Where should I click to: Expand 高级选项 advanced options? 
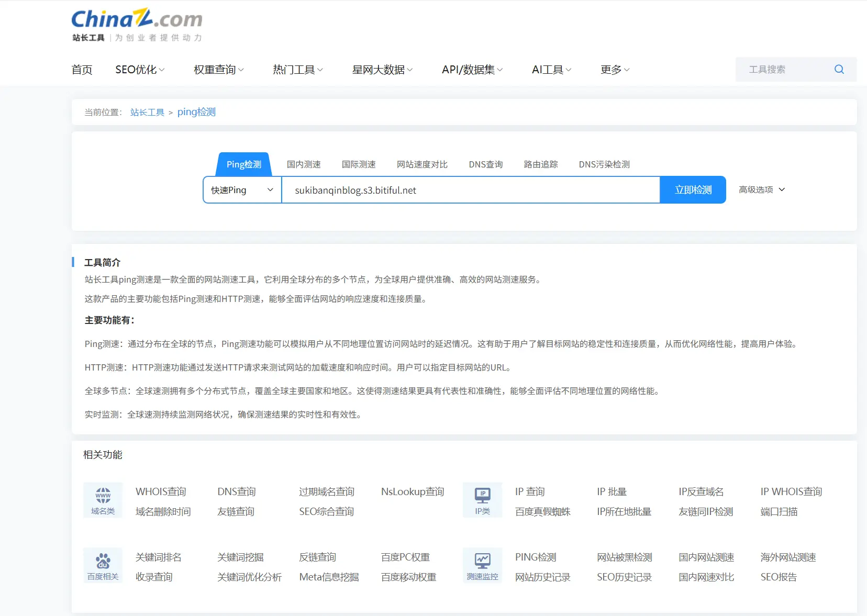click(762, 189)
